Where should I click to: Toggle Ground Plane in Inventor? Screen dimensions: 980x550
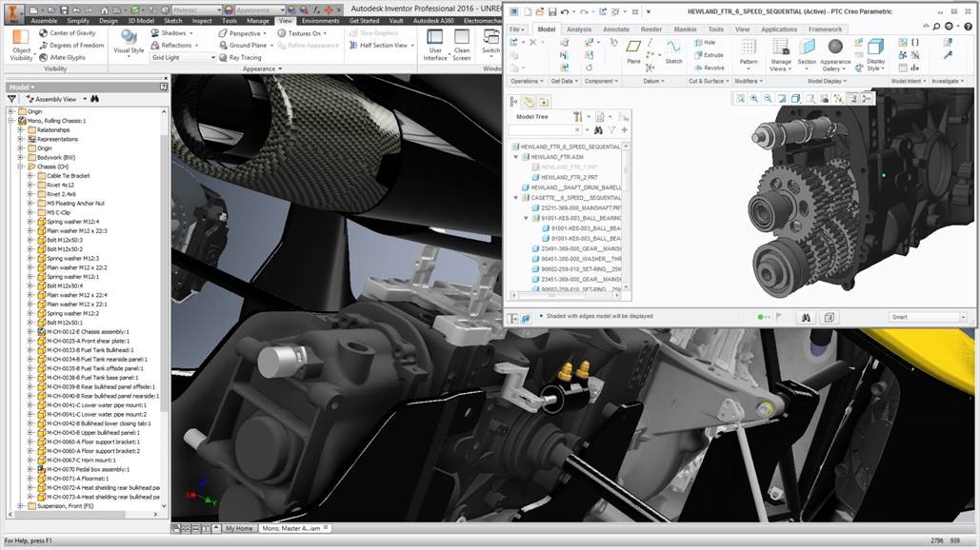point(246,45)
